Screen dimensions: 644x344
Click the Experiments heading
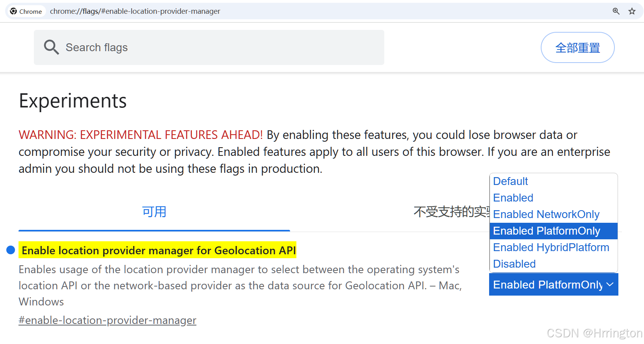[x=73, y=101]
